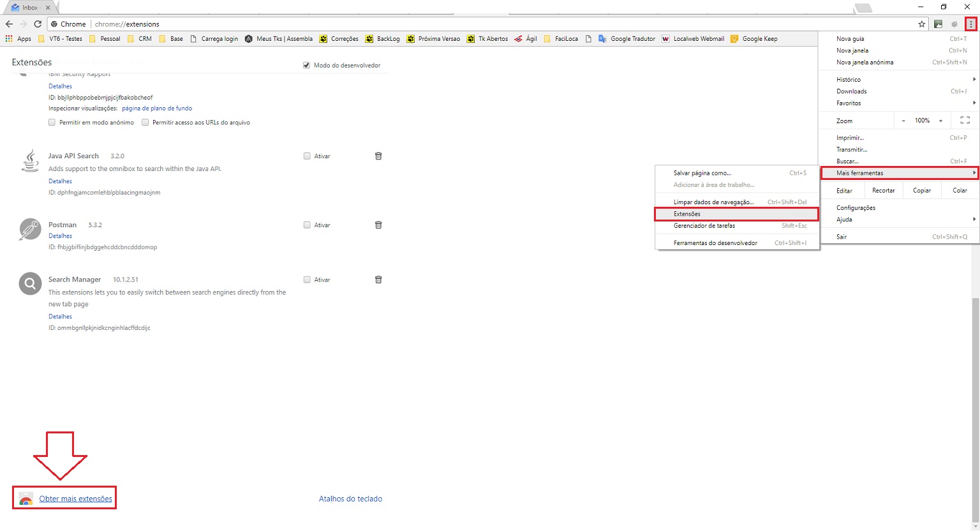Click the chrome://extensions address bar
980x531 pixels.
(447, 24)
